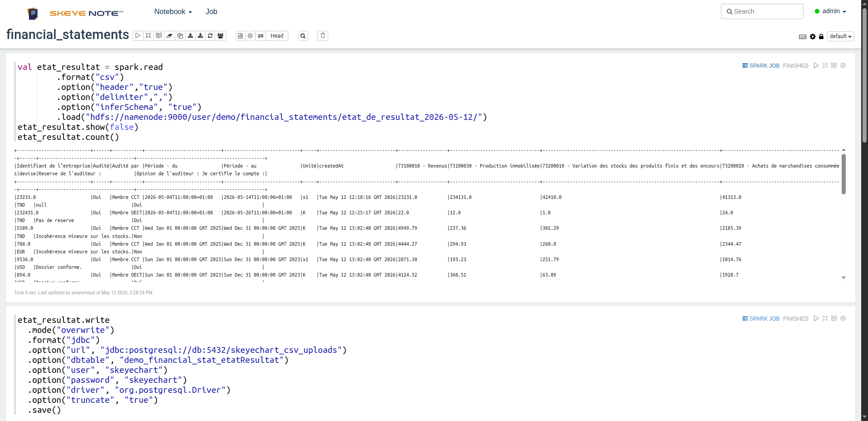868x421 pixels.
Task: Click into the spark.read code line
Action: 90,67
